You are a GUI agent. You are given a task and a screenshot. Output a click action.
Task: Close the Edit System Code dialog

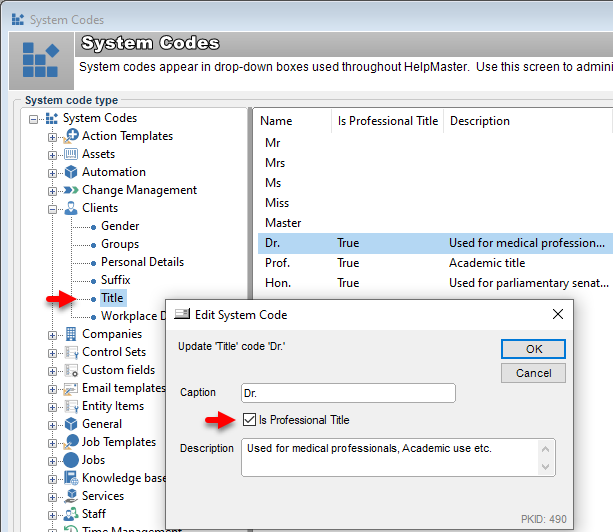[x=558, y=314]
